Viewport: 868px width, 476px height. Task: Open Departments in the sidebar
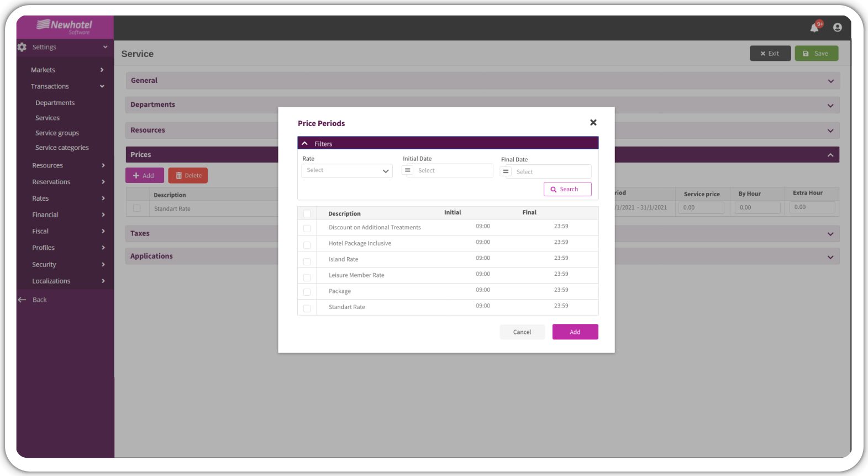click(x=55, y=103)
